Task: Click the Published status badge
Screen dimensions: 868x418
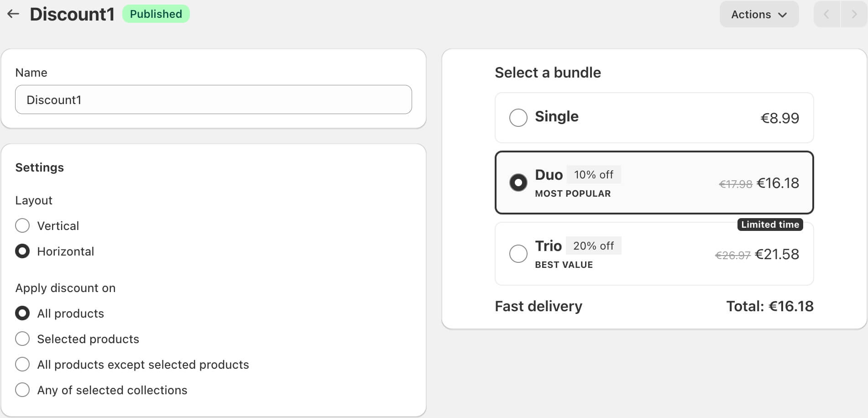Action: pos(156,14)
